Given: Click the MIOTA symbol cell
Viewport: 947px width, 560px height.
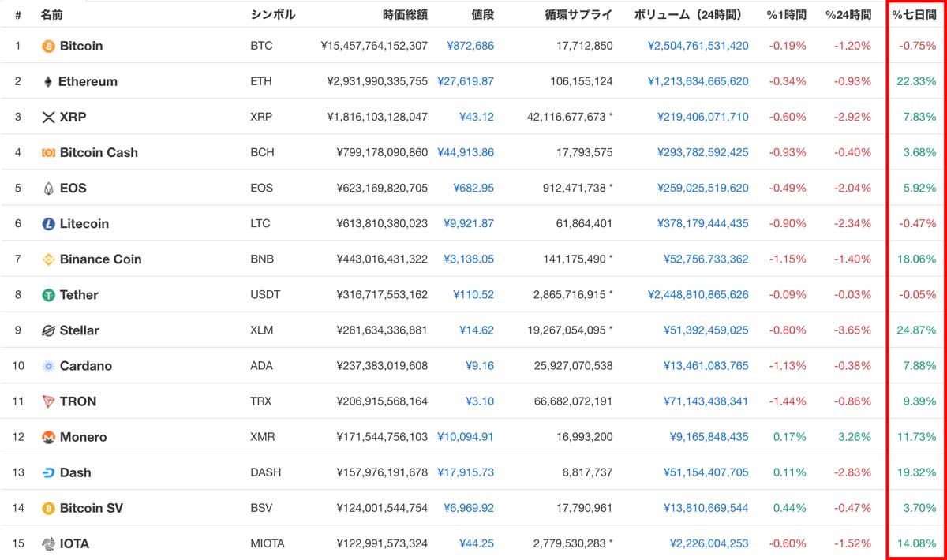Looking at the screenshot, I should point(268,543).
